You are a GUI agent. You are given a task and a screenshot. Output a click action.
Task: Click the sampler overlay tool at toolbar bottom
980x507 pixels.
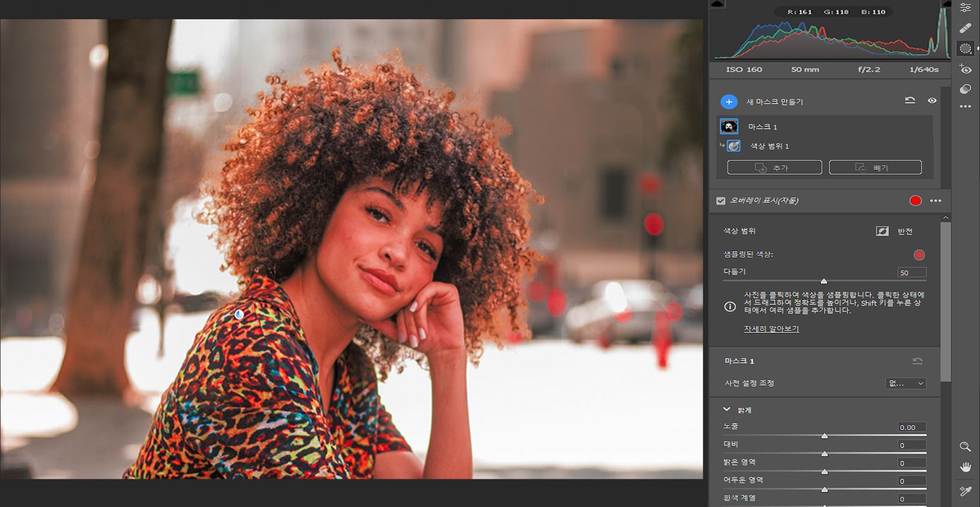[965, 491]
